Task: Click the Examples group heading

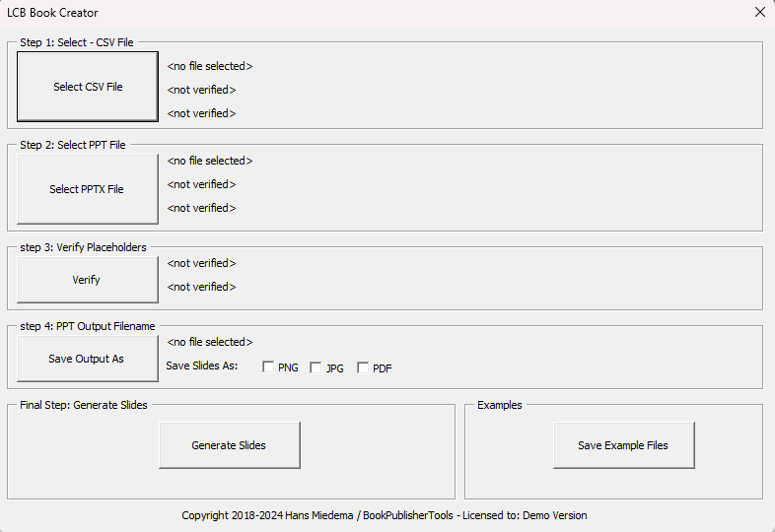Action: tap(499, 405)
